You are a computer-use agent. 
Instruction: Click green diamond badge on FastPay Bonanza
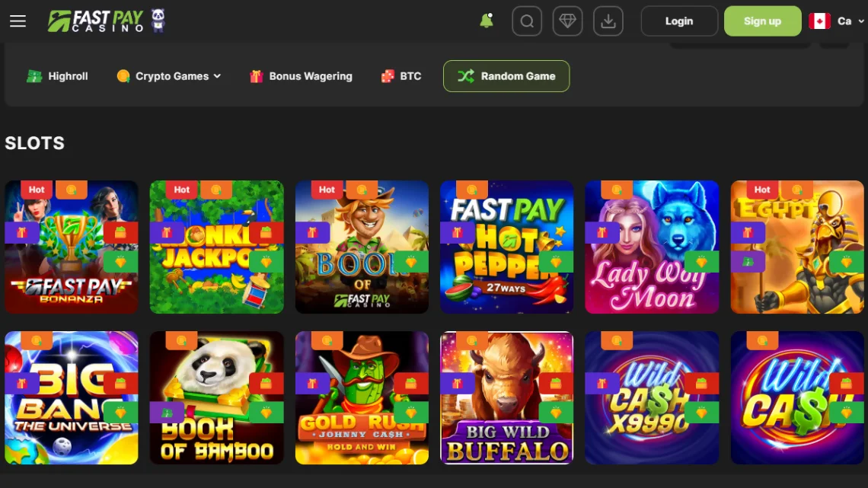(x=121, y=262)
